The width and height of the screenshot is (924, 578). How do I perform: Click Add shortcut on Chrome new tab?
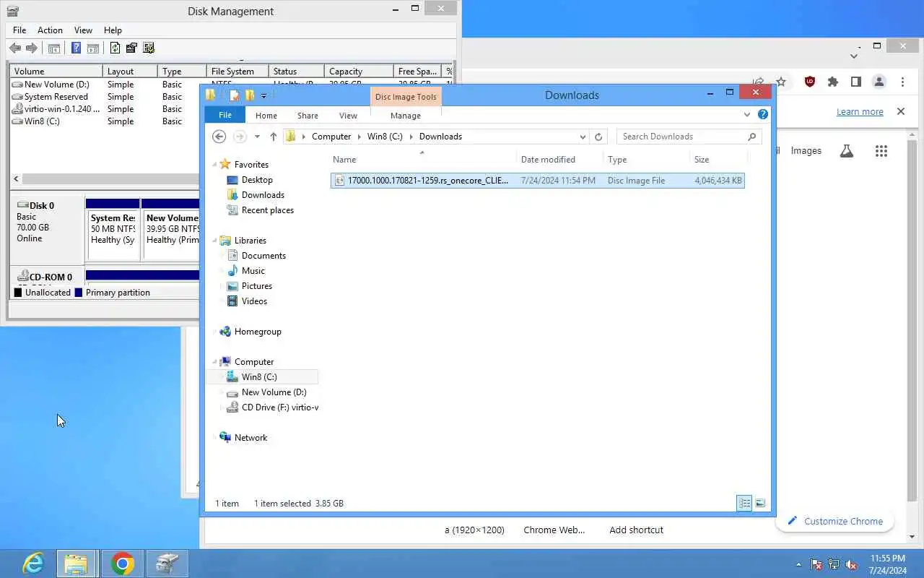pyautogui.click(x=636, y=530)
